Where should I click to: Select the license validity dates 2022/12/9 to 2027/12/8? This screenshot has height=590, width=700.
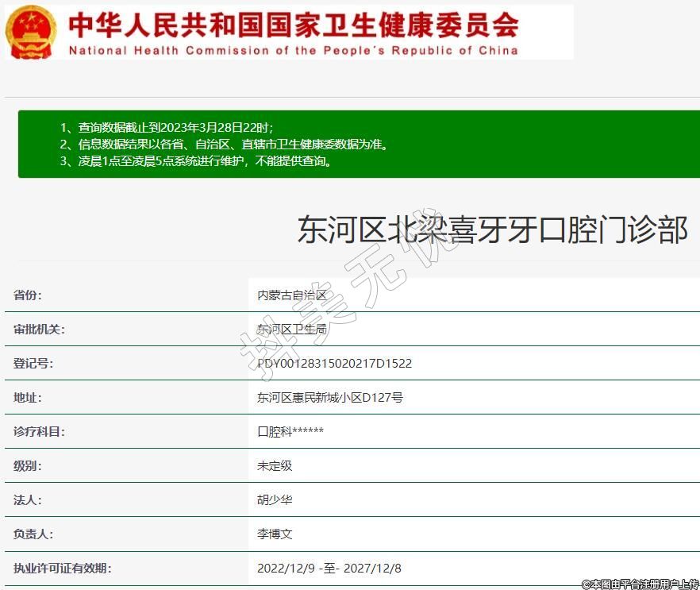(x=329, y=569)
